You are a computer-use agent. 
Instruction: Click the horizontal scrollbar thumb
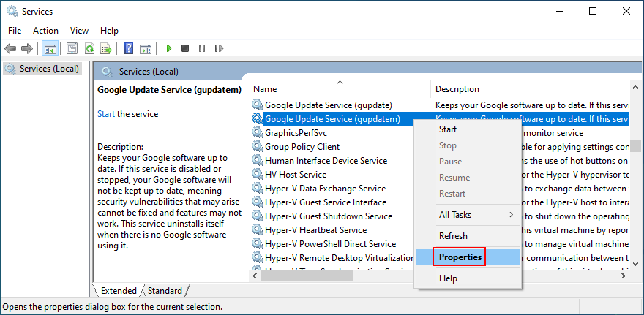(x=307, y=276)
